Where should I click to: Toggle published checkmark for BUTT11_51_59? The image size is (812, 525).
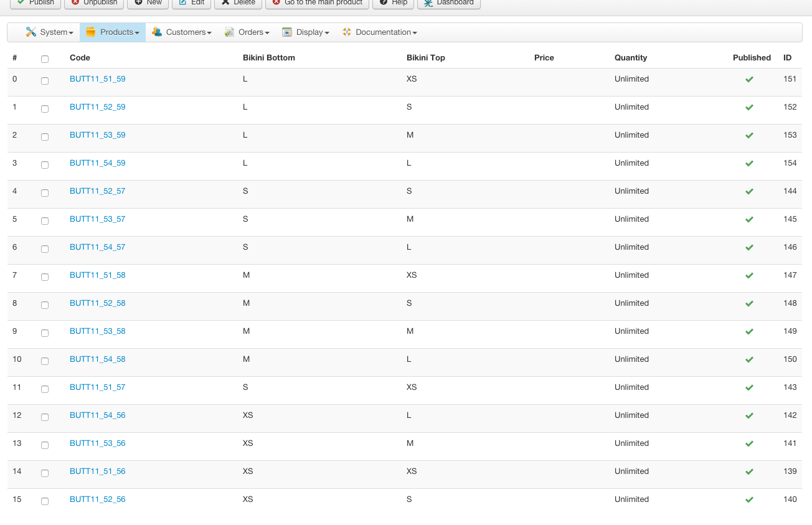tap(749, 80)
